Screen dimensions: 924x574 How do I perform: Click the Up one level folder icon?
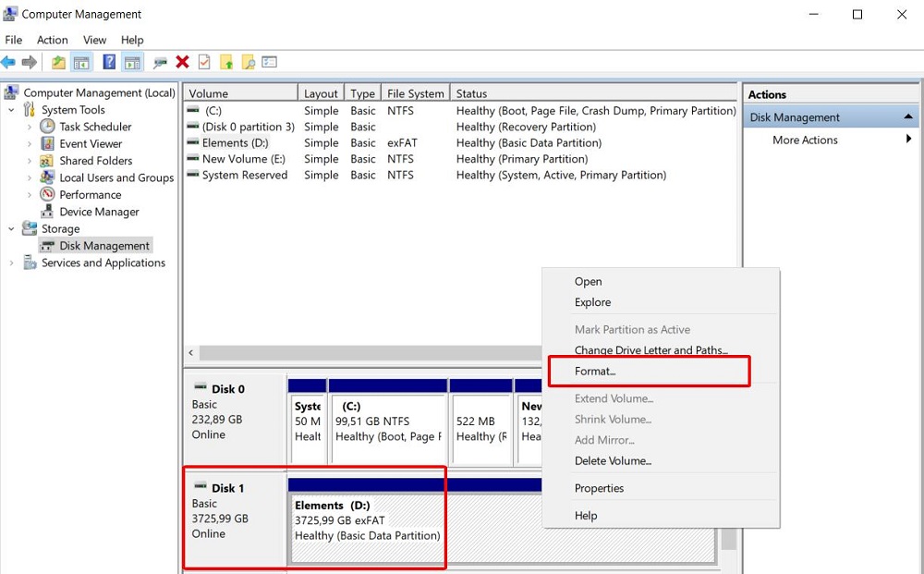(58, 62)
